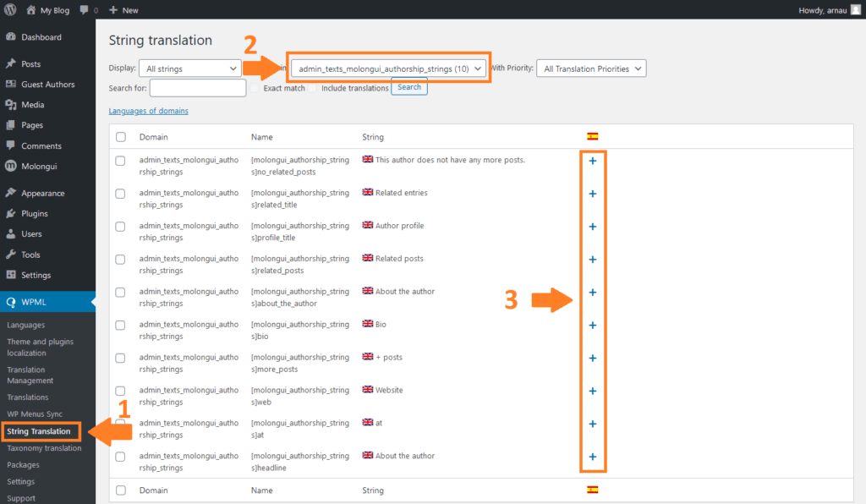Click the Media sidebar icon

point(10,104)
